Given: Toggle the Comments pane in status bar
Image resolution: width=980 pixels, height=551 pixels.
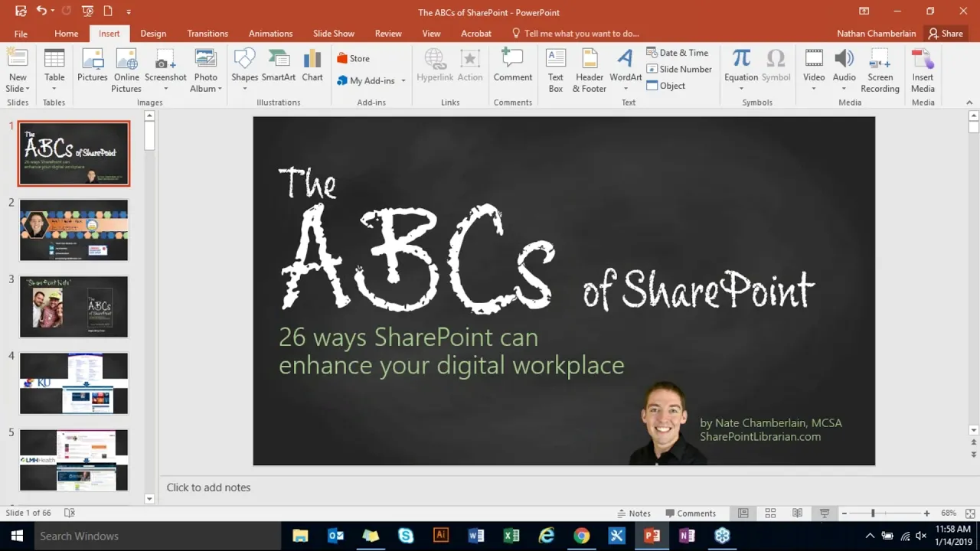Looking at the screenshot, I should point(691,514).
